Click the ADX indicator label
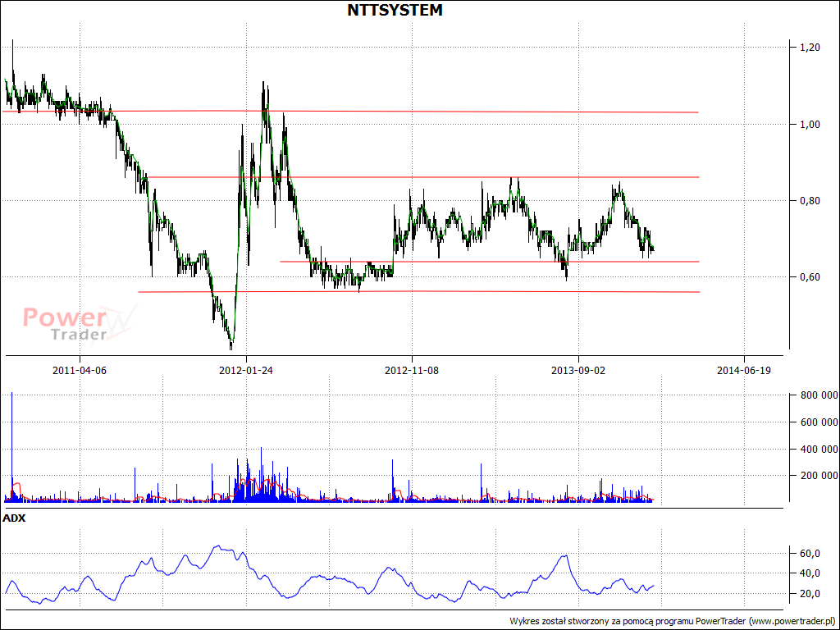 click(x=14, y=518)
